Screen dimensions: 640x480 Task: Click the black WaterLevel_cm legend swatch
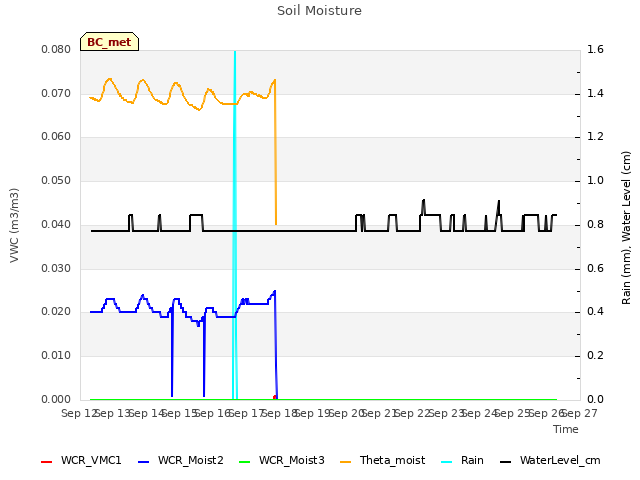point(505,462)
